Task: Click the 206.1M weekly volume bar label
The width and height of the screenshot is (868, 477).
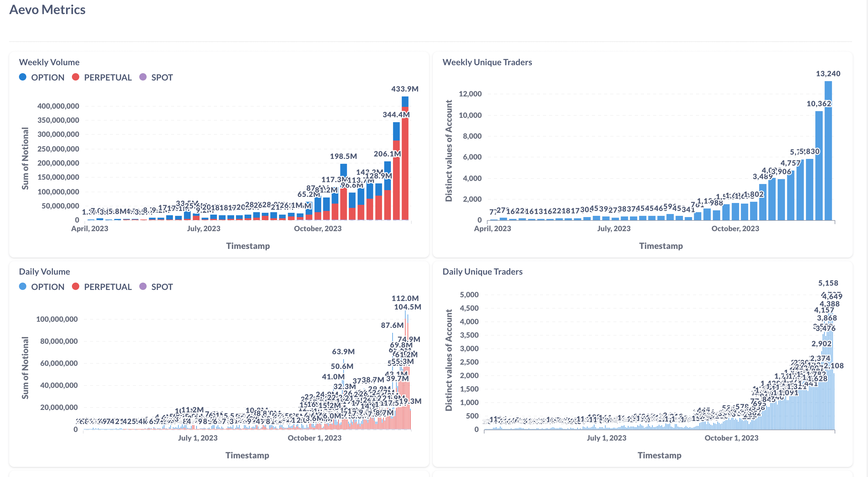Action: pos(387,154)
